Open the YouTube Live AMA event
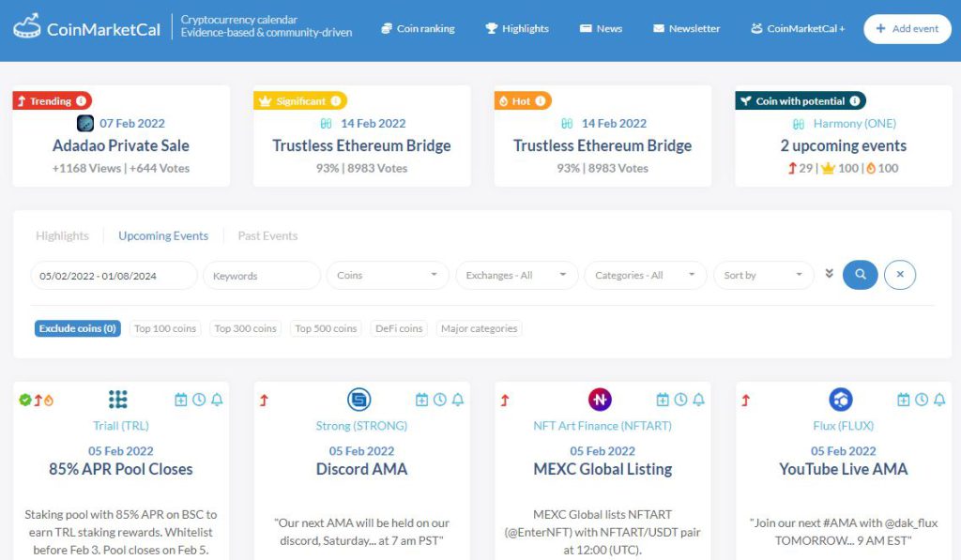961x560 pixels. coord(844,469)
